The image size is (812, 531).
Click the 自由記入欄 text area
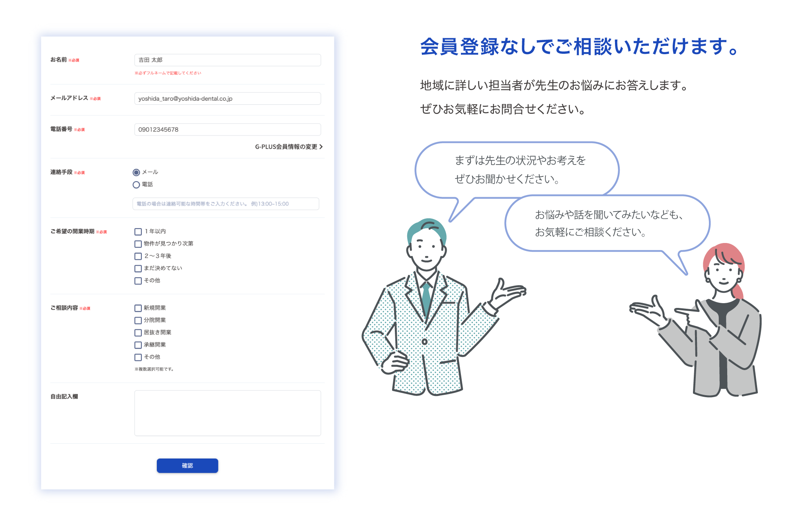pos(227,413)
